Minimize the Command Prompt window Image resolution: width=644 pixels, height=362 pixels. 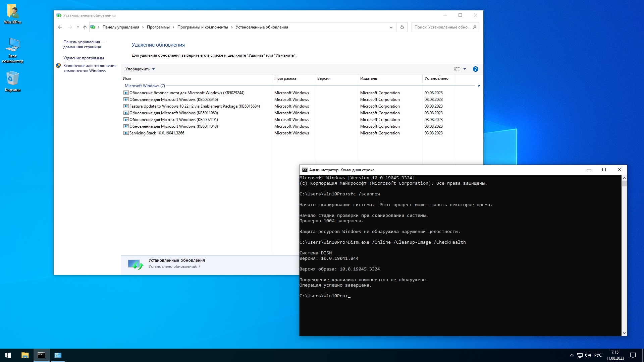(x=589, y=170)
